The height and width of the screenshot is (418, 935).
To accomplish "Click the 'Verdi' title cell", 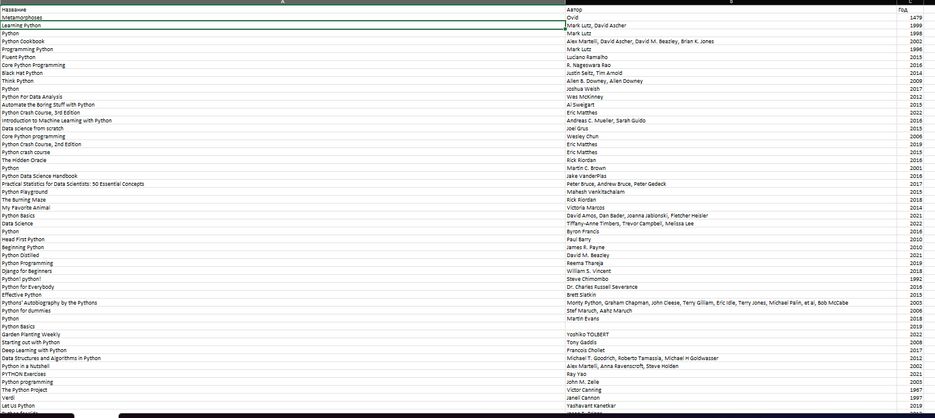I will 283,398.
